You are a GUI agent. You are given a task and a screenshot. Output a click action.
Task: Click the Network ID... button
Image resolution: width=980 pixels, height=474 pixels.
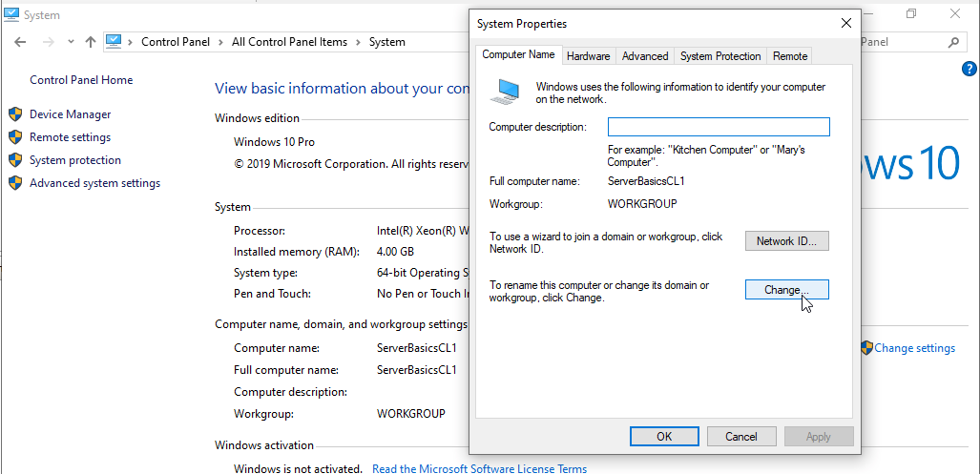(x=786, y=241)
